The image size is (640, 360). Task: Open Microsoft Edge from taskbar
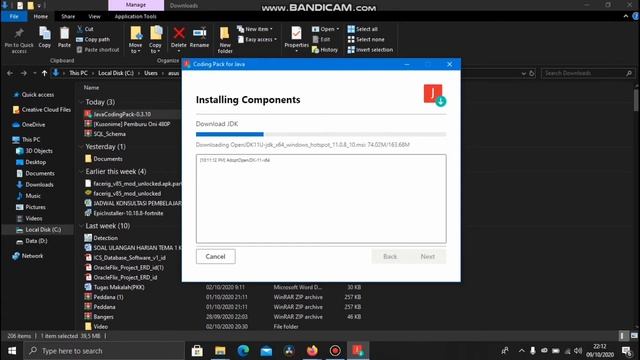243,351
